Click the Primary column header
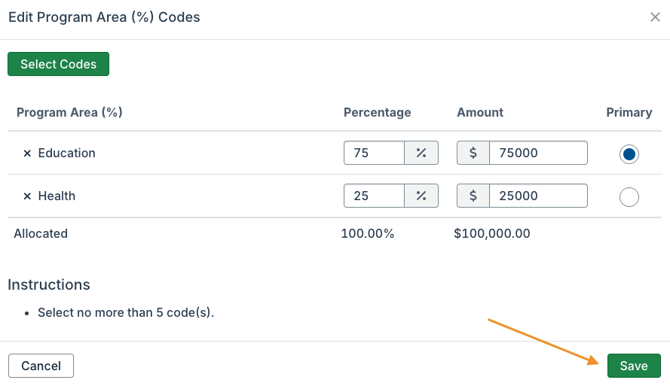The height and width of the screenshot is (386, 670). [x=629, y=112]
